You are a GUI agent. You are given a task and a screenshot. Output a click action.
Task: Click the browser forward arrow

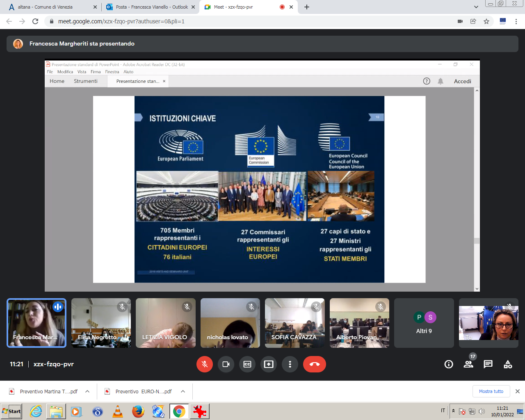click(x=22, y=21)
